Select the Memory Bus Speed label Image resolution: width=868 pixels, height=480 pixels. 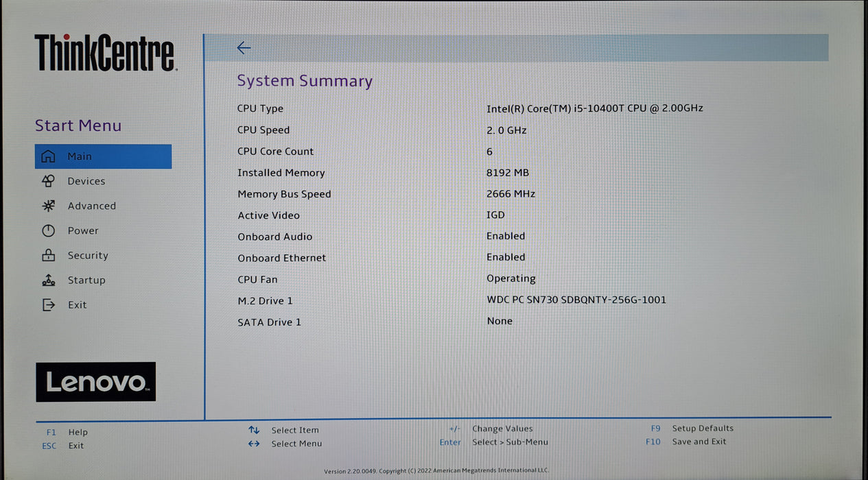(x=284, y=194)
